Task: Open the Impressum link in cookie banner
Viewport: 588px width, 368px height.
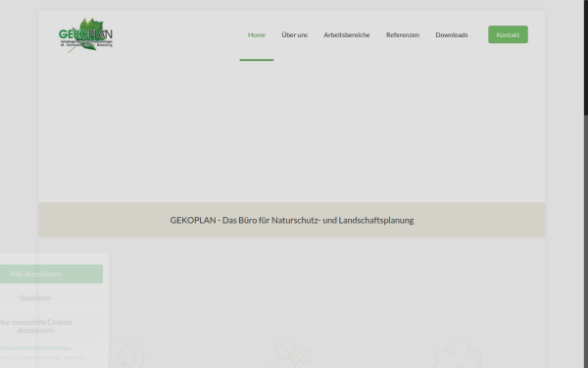Action: (x=74, y=358)
